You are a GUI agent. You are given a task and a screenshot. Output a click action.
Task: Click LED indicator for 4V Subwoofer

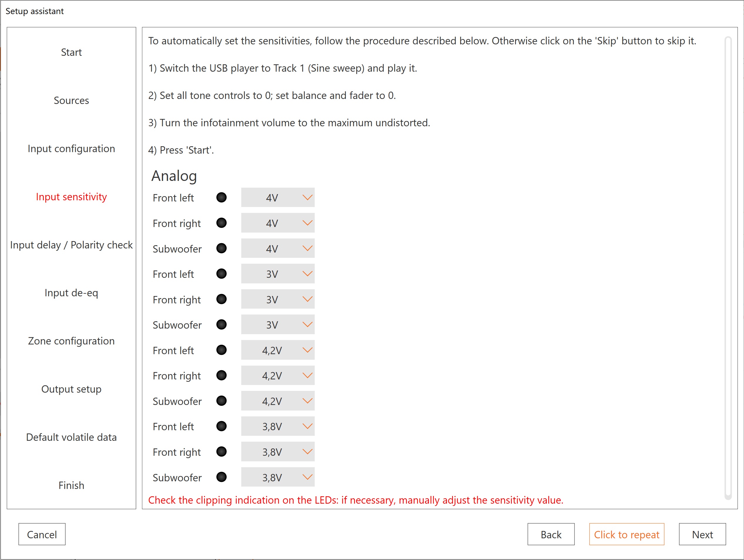click(221, 248)
